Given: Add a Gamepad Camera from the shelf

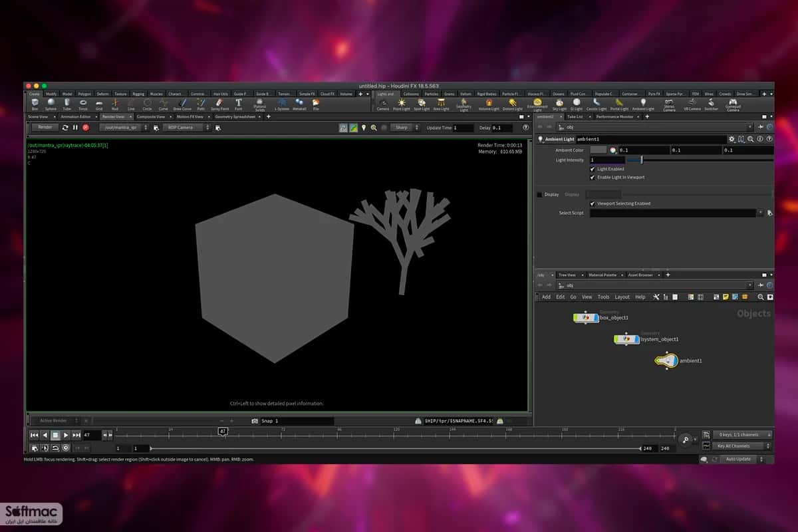Looking at the screenshot, I should tap(733, 105).
